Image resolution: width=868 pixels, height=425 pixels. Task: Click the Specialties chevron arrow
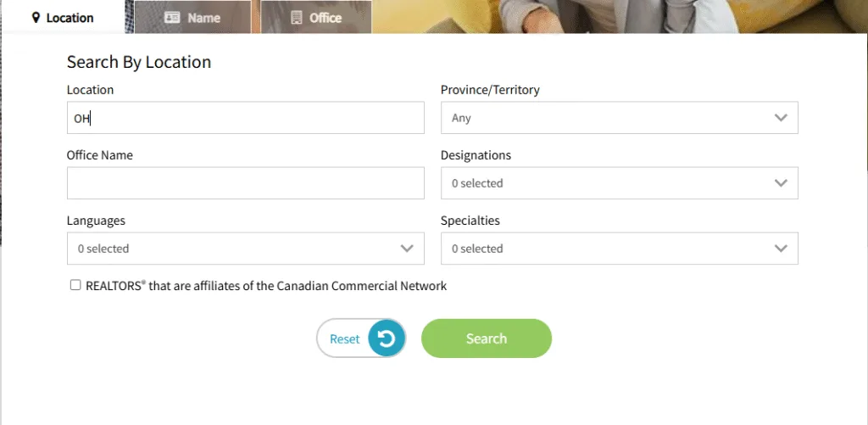781,249
